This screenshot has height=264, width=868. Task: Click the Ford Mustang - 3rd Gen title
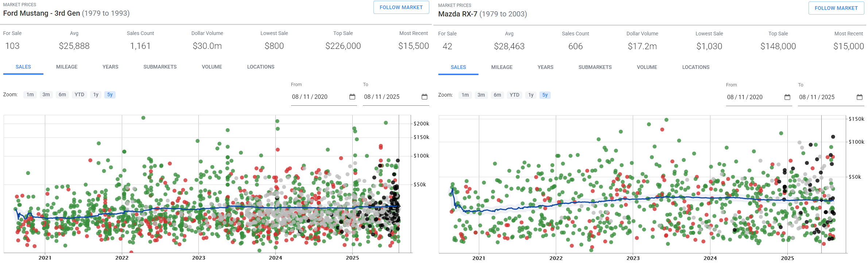click(42, 13)
